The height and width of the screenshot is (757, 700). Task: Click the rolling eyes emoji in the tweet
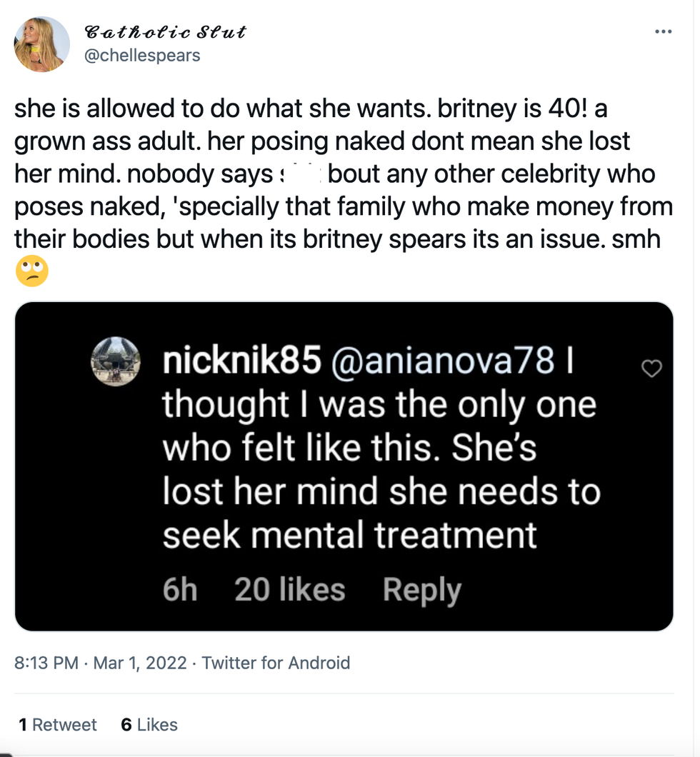(x=31, y=271)
